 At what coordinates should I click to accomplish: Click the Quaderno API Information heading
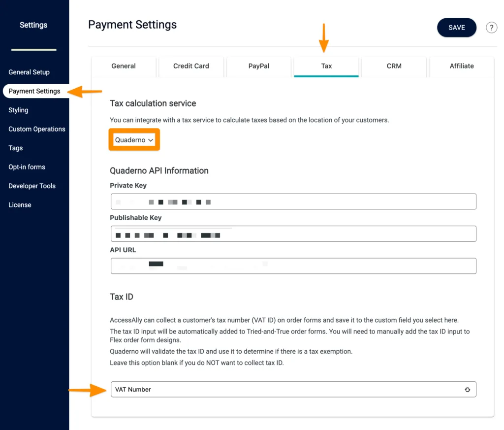[159, 170]
